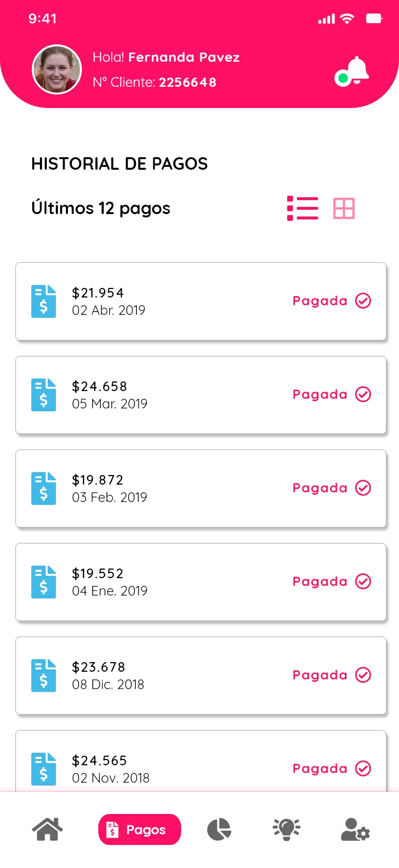
Task: Tap invoice icon for 02 Abr. 2019
Action: (x=44, y=301)
